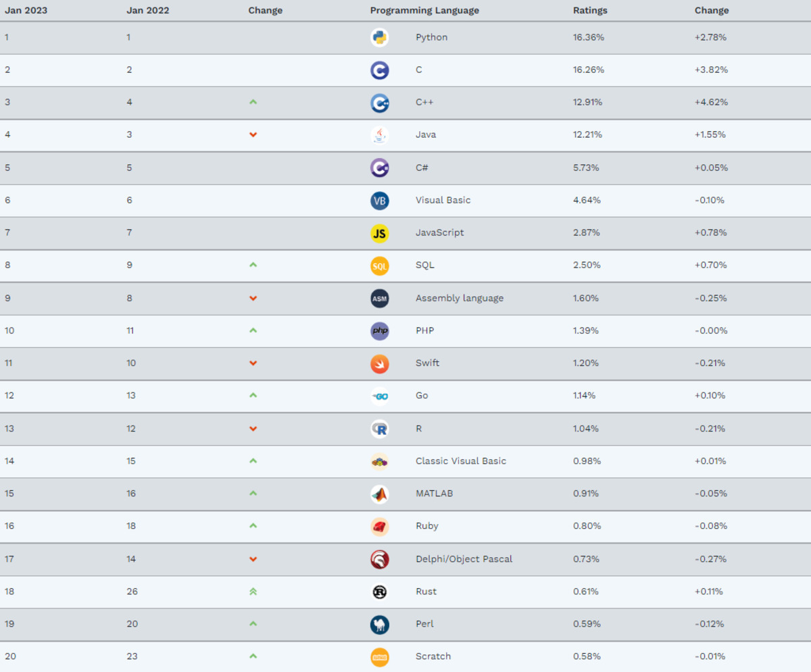
Task: Click the Rust gear logo
Action: pos(380,592)
